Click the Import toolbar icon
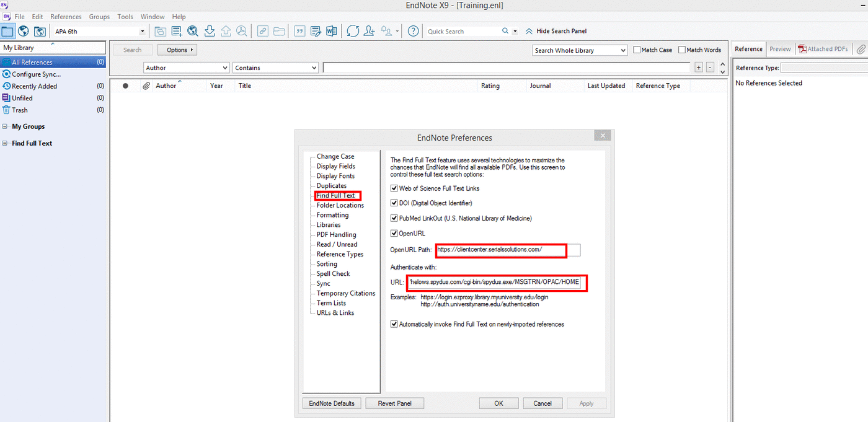The height and width of the screenshot is (422, 868). point(210,31)
